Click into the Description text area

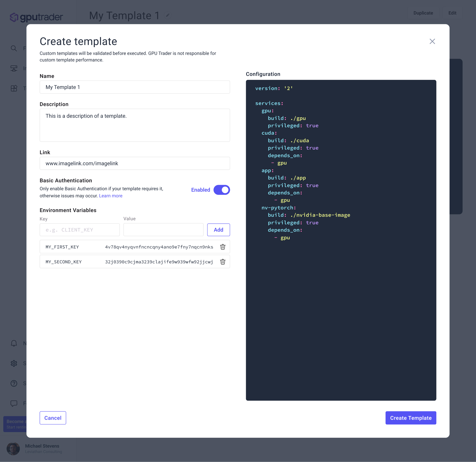click(x=135, y=125)
